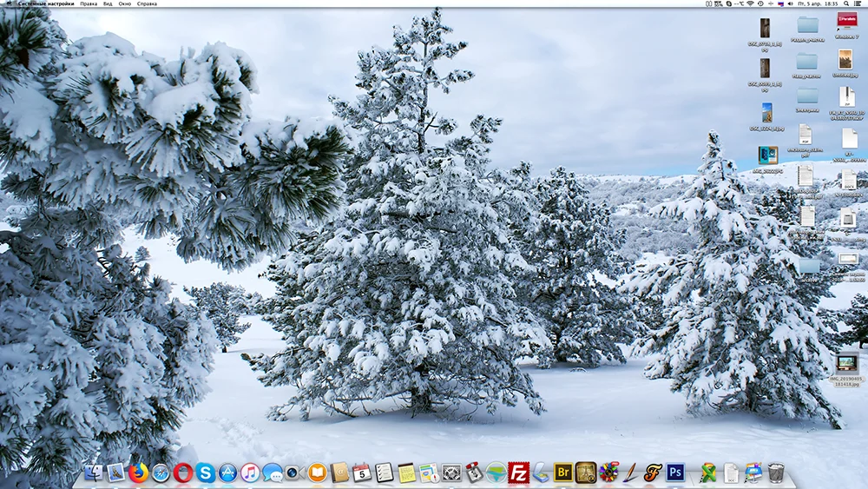
Task: Start FaceTime from the Dock
Action: (x=294, y=473)
